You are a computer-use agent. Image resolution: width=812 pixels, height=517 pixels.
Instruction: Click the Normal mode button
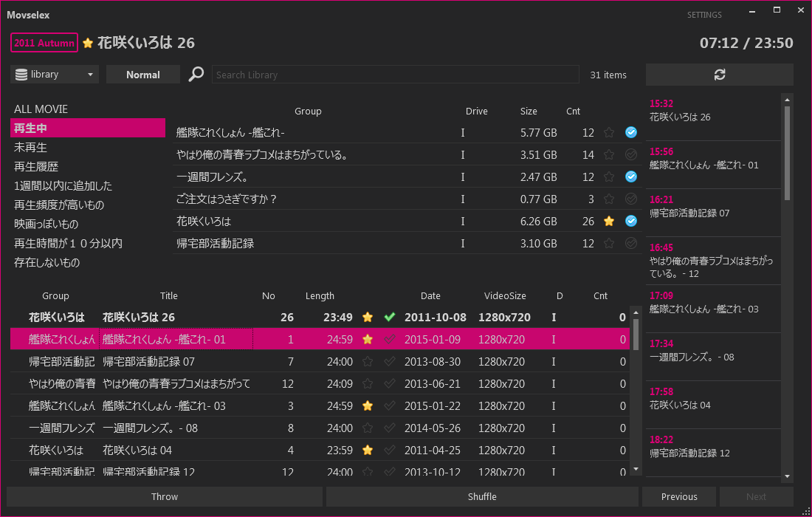coord(143,75)
